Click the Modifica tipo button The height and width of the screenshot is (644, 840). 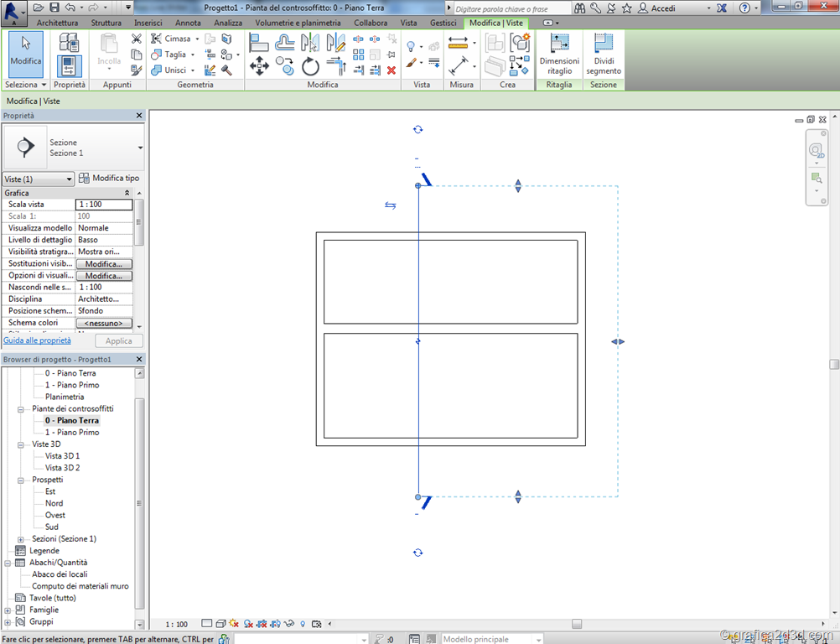point(109,179)
